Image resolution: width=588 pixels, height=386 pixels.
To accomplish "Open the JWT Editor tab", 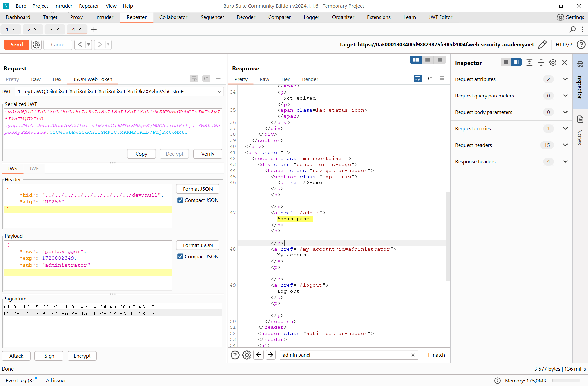I will [440, 17].
